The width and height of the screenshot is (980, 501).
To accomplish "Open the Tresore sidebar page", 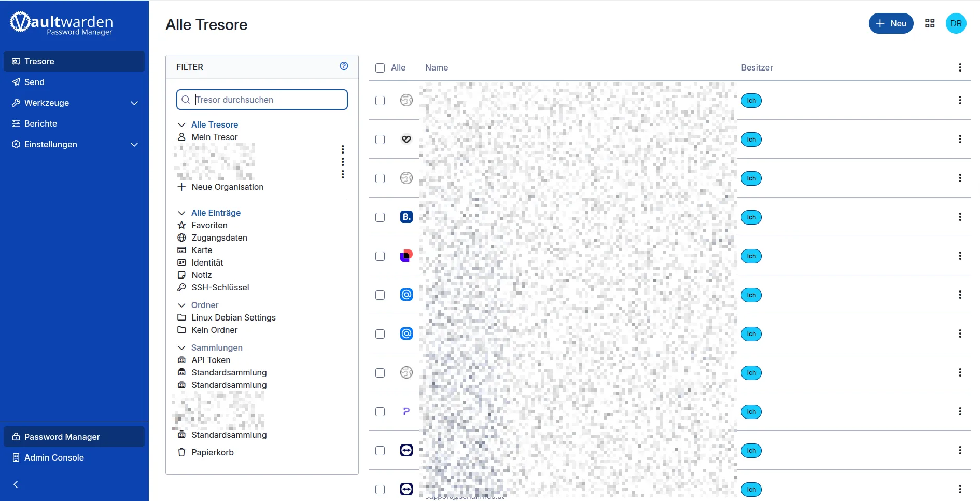I will click(x=74, y=61).
